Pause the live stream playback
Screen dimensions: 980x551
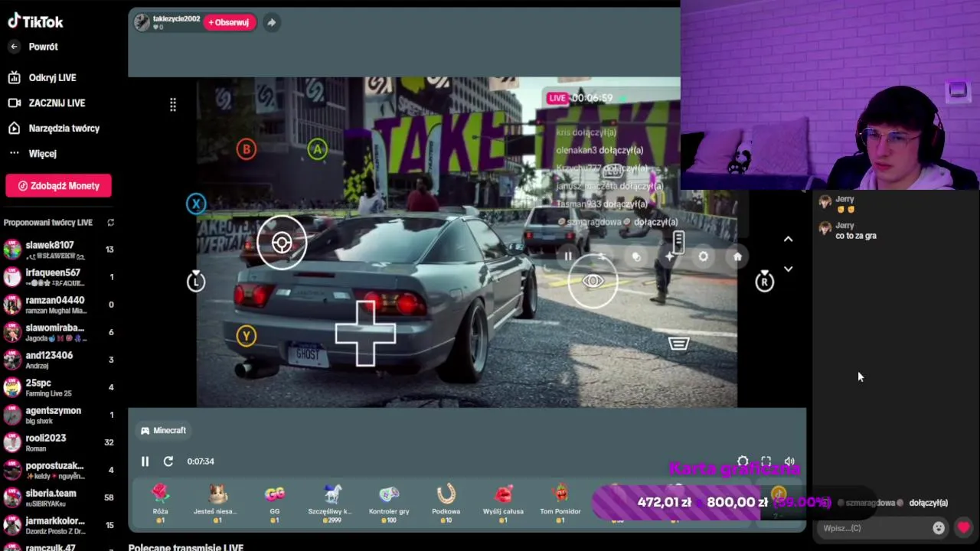pyautogui.click(x=145, y=461)
